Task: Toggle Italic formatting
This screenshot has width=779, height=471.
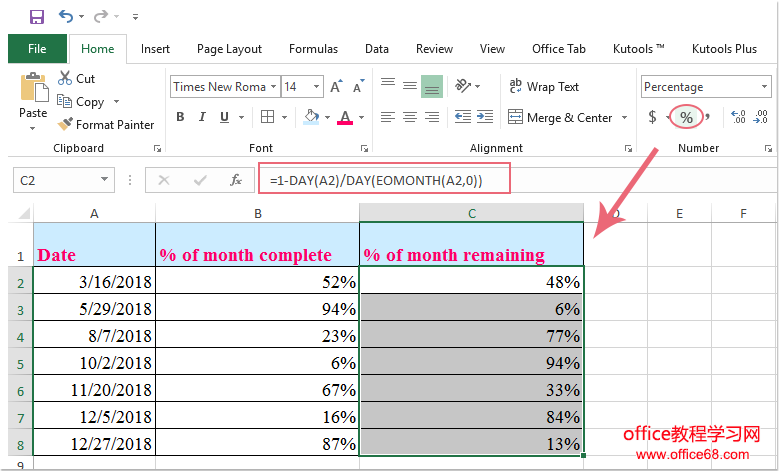Action: click(202, 117)
